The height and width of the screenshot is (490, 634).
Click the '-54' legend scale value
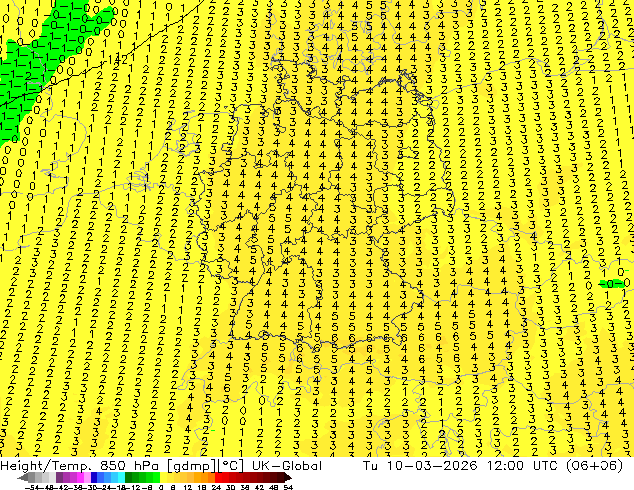tap(32, 487)
